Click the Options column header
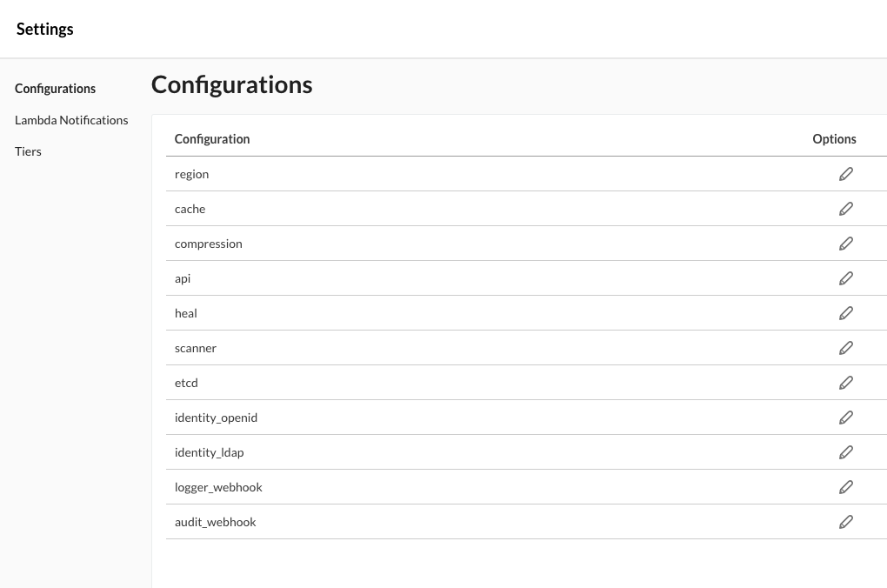 pos(834,139)
